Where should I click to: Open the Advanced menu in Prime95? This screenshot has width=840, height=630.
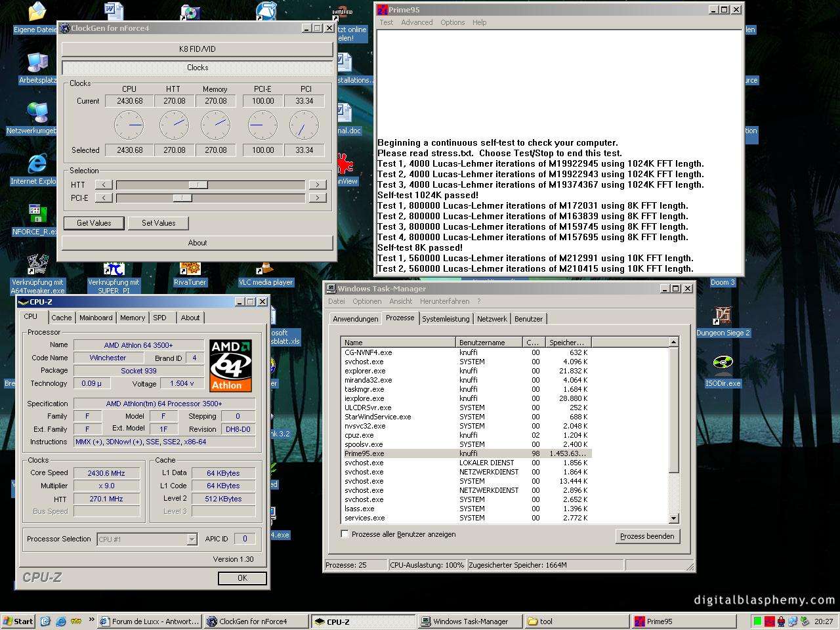click(x=417, y=22)
